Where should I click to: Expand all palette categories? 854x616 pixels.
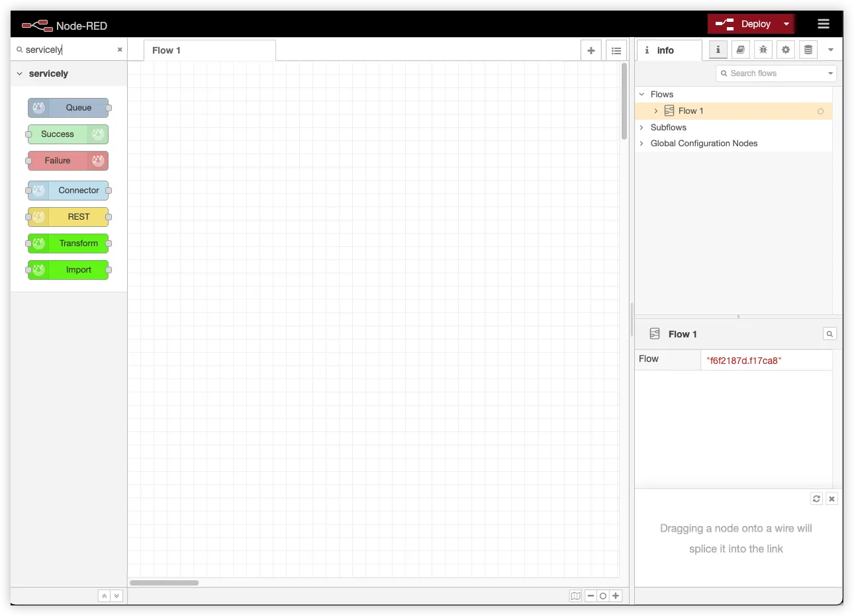coord(117,596)
